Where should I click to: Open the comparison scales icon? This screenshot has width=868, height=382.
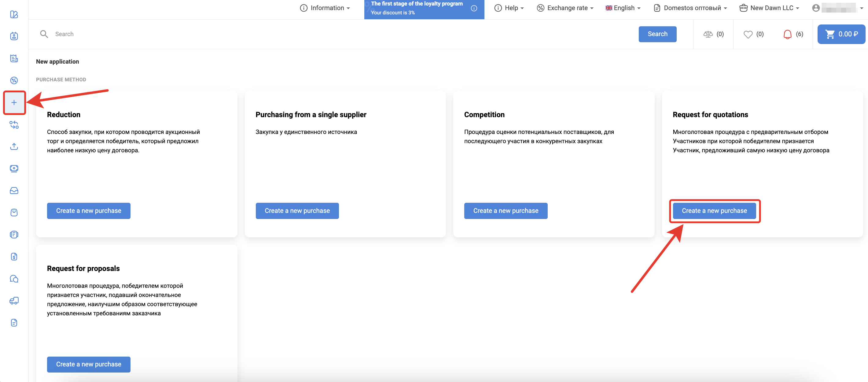tap(708, 34)
